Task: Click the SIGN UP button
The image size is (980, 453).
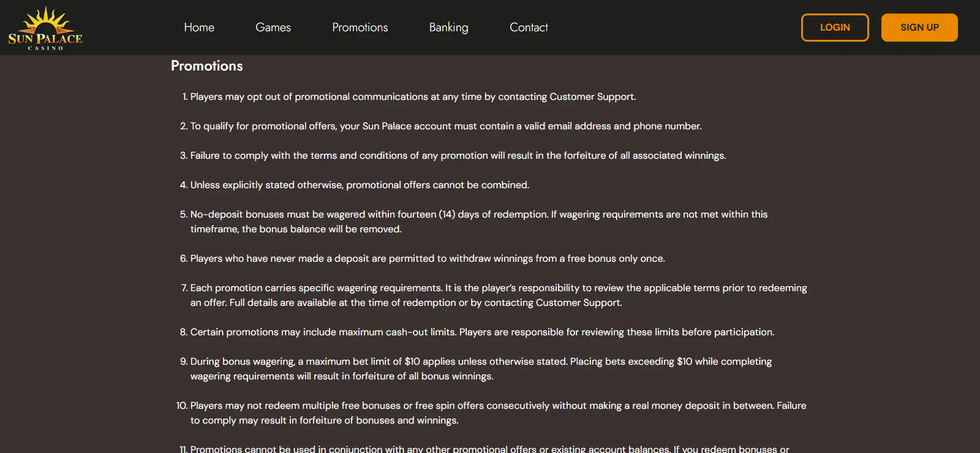Action: [x=919, y=28]
